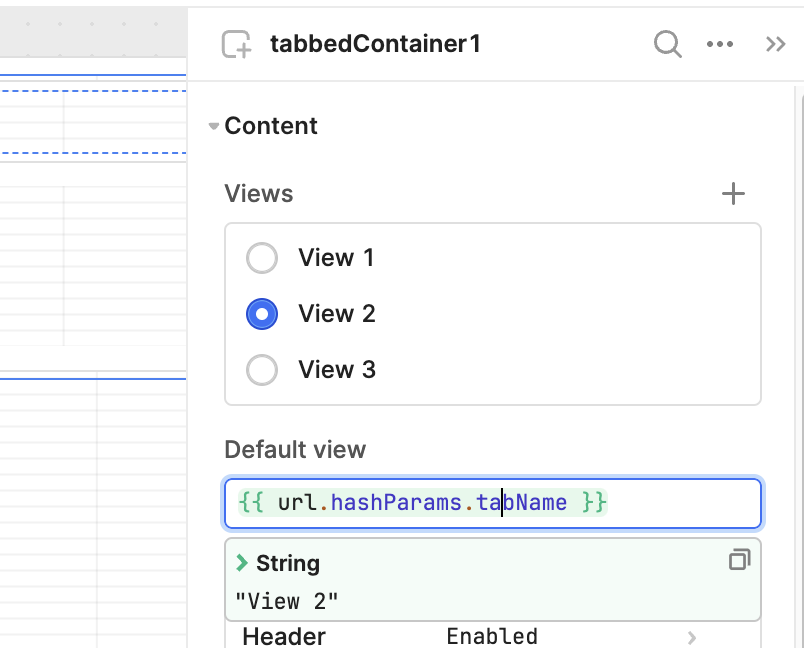Click the tabbedContainer1 component icon
Image resolution: width=804 pixels, height=648 pixels.
pos(236,44)
